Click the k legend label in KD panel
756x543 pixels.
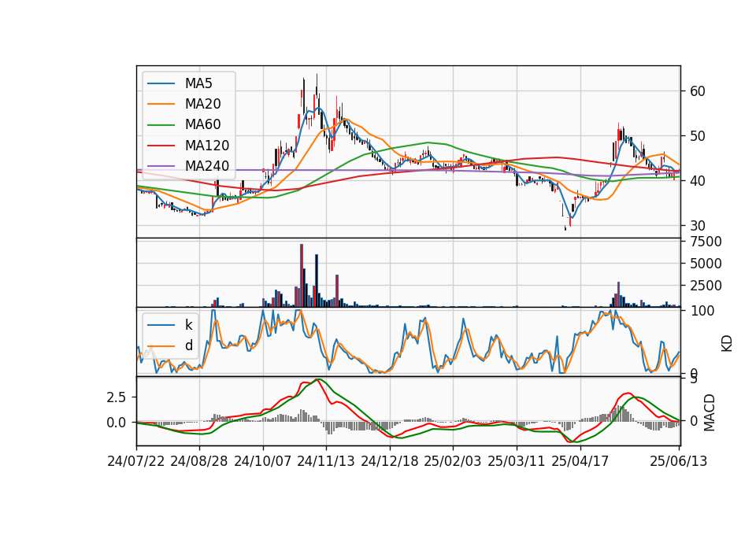pos(188,325)
